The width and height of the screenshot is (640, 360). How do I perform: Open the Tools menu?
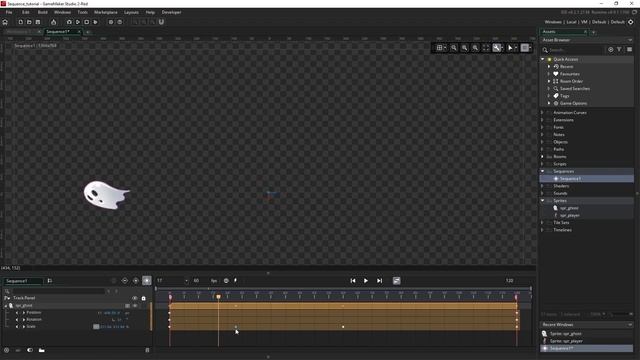82,12
